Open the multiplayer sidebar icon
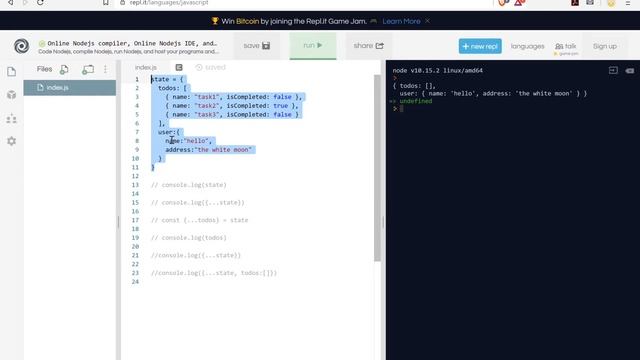 [11, 118]
